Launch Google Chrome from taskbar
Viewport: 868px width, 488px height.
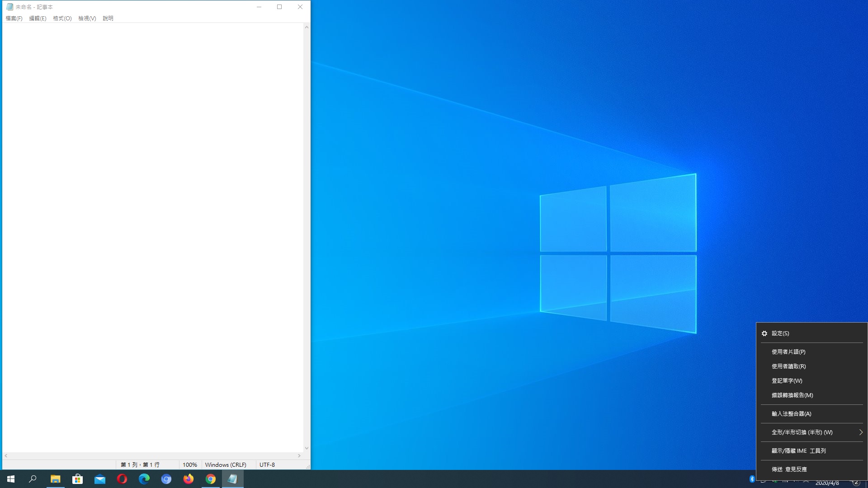coord(210,479)
